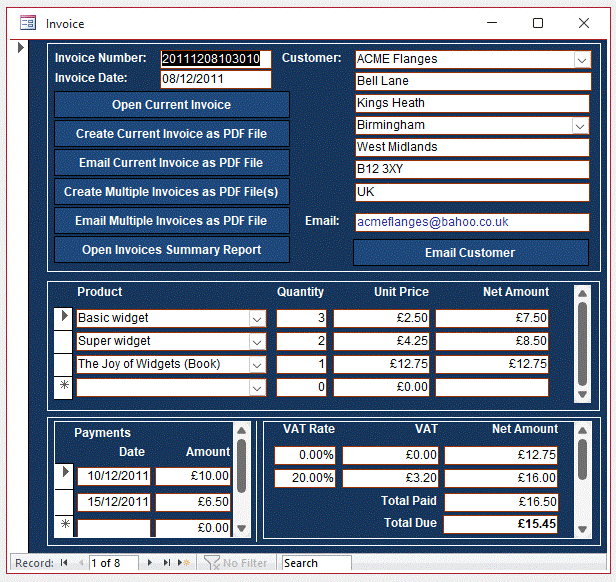This screenshot has height=582, width=616.
Task: Click the 0.00% VAT rate field
Action: click(305, 455)
